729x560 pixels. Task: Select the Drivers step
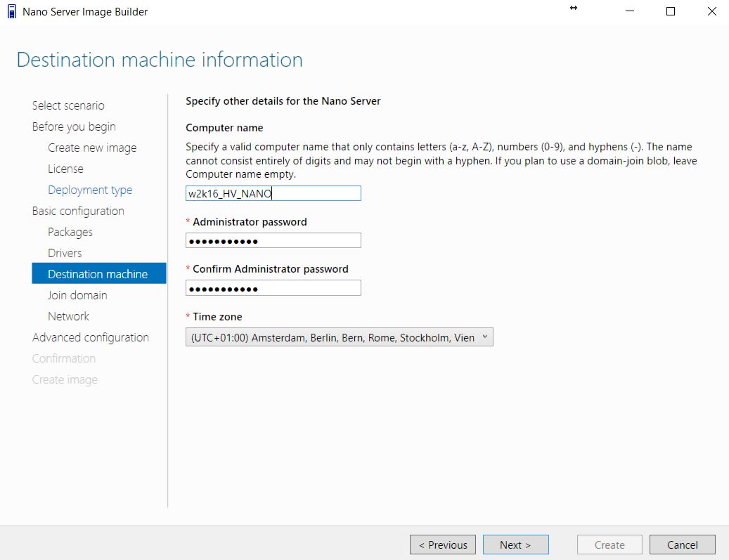click(x=65, y=253)
